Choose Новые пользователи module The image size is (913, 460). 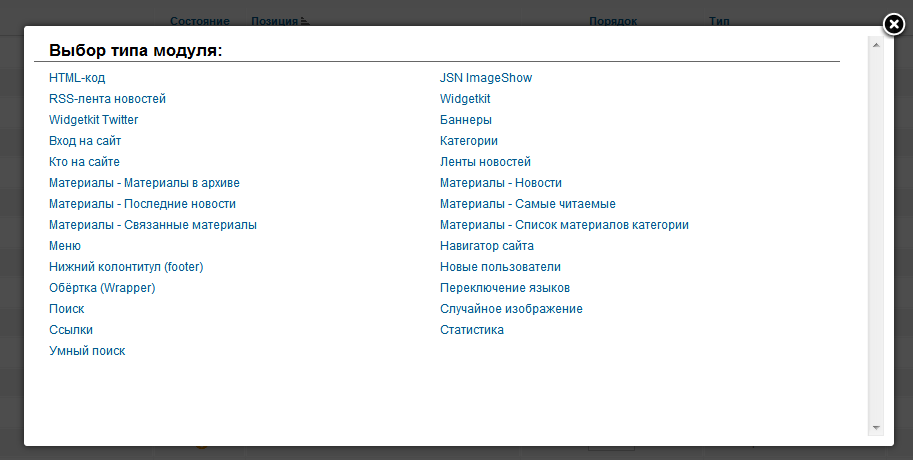click(500, 267)
